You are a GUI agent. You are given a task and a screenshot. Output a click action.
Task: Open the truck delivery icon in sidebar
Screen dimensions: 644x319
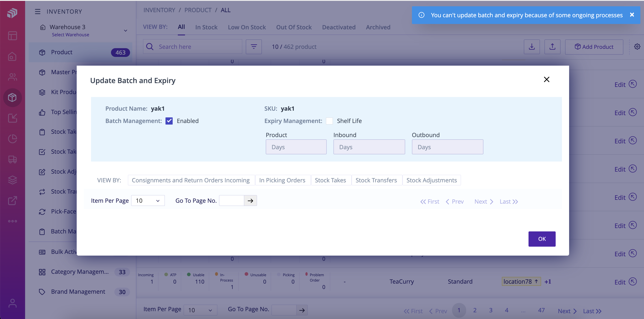pos(12,160)
